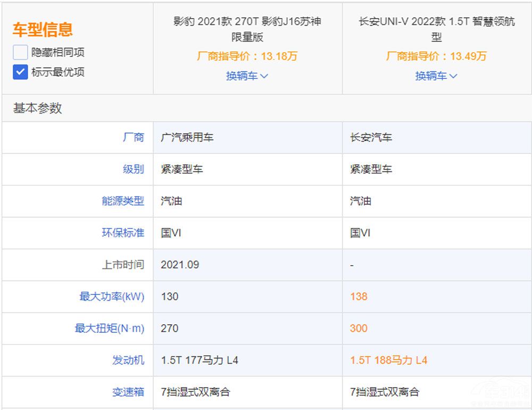This screenshot has height=410, width=532.
Task: Click 最大扭矩(N·m) parameter label
Action: point(110,329)
